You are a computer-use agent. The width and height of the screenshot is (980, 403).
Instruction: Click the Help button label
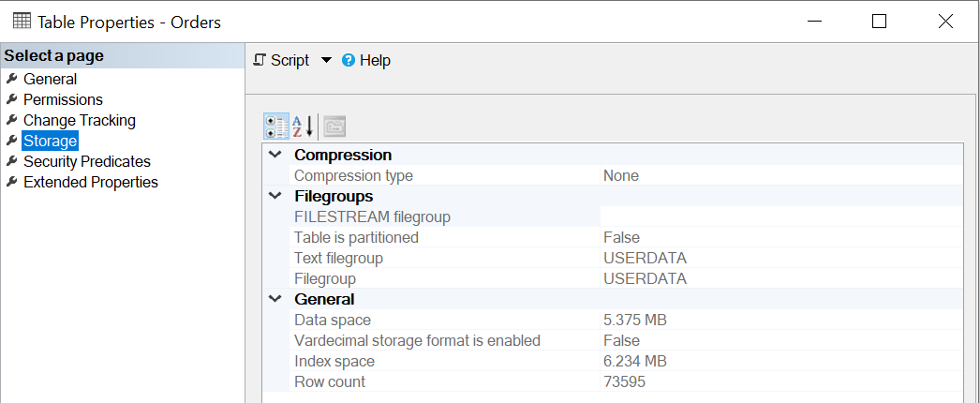point(375,61)
